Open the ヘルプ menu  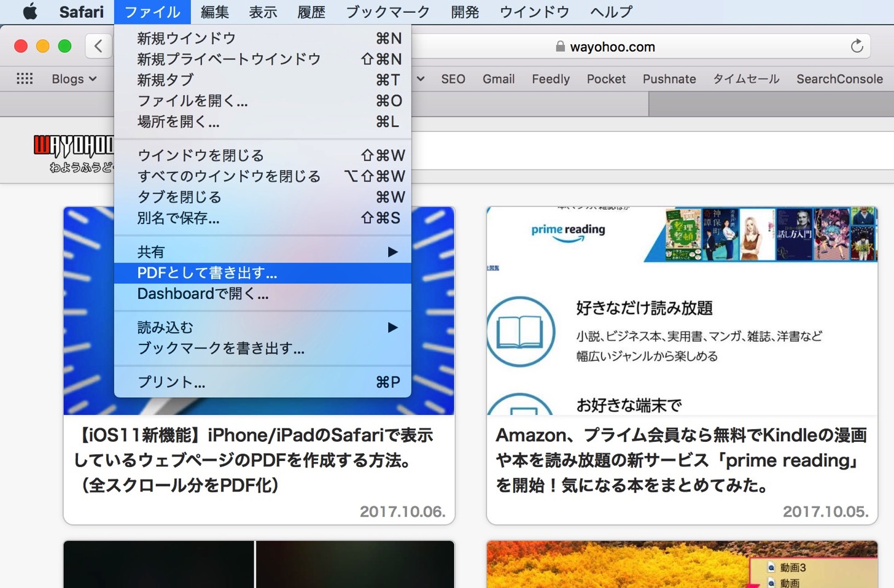[612, 12]
